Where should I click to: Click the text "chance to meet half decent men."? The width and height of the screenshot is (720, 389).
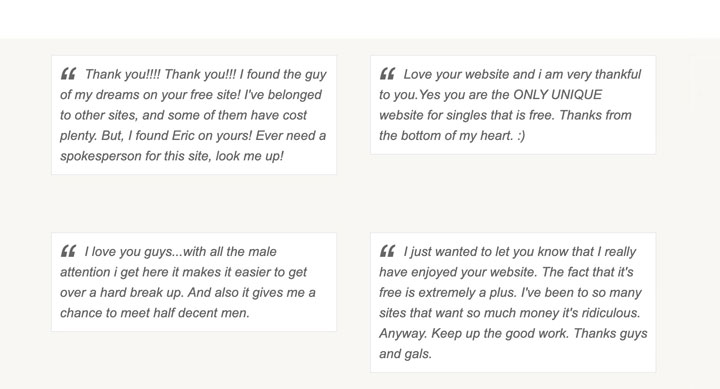coord(155,313)
